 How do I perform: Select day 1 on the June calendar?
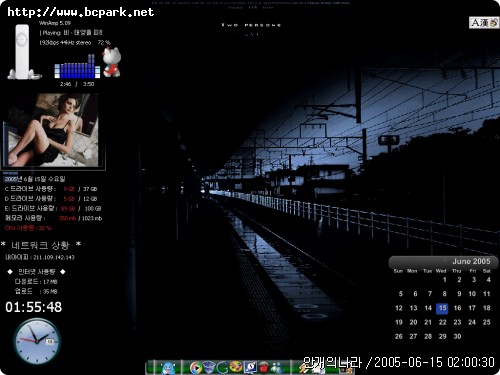click(445, 280)
